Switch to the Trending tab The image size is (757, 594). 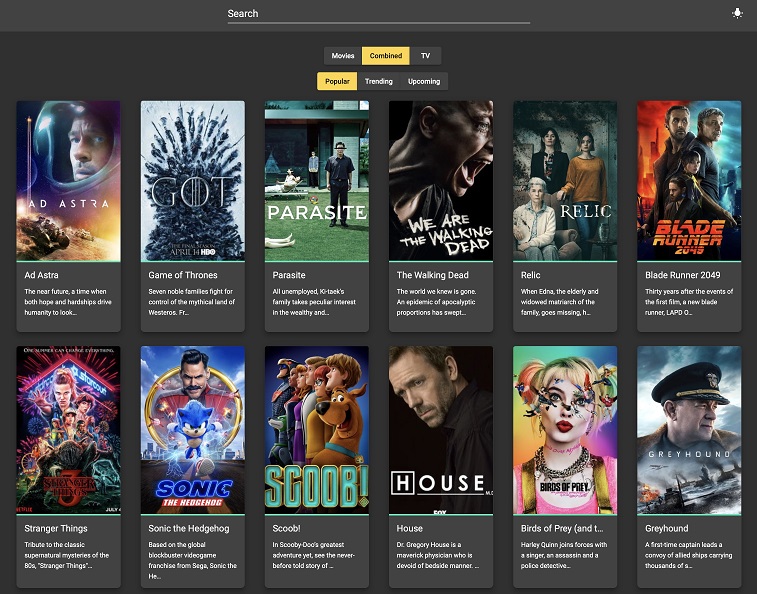[379, 81]
